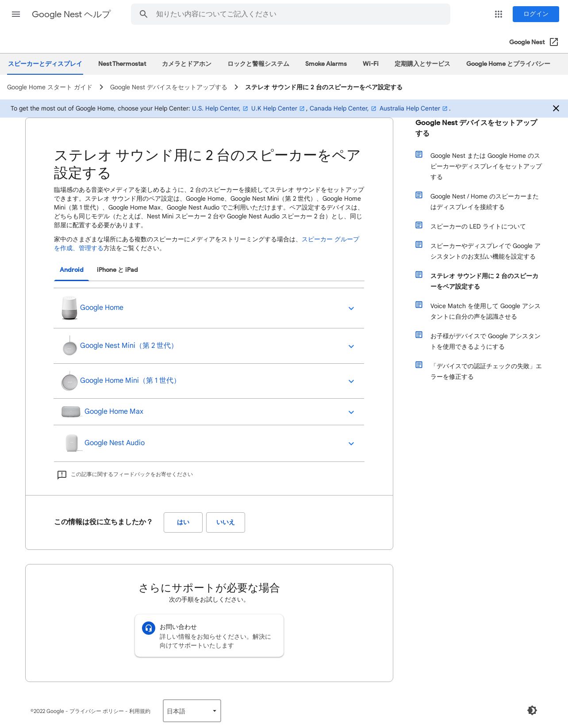Click the ログイン button
This screenshot has height=728, width=568.
(536, 14)
